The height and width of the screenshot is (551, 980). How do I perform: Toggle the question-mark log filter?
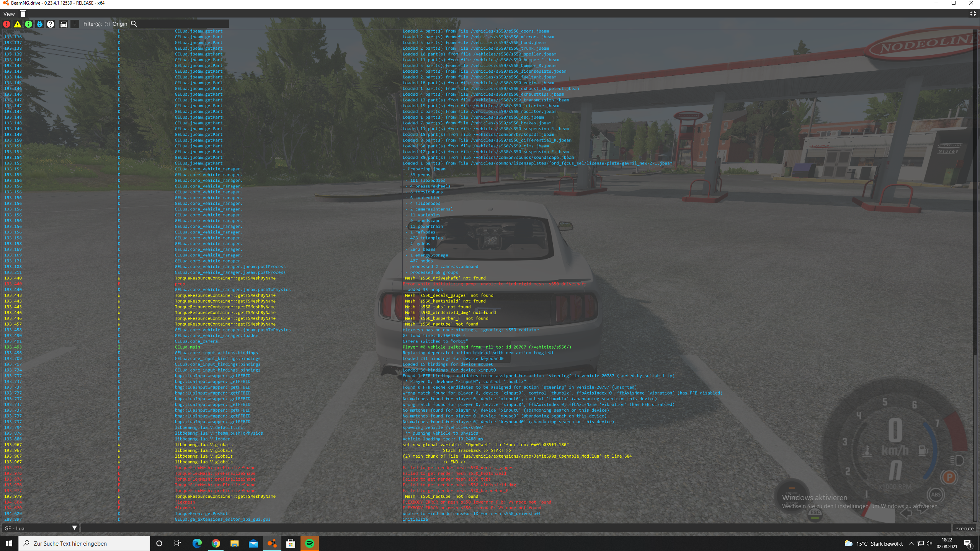[51, 24]
